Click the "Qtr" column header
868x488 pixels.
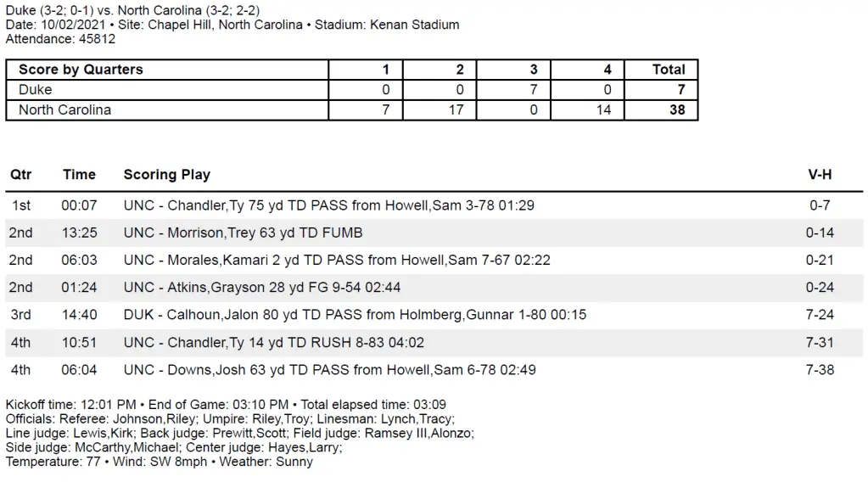coord(21,175)
